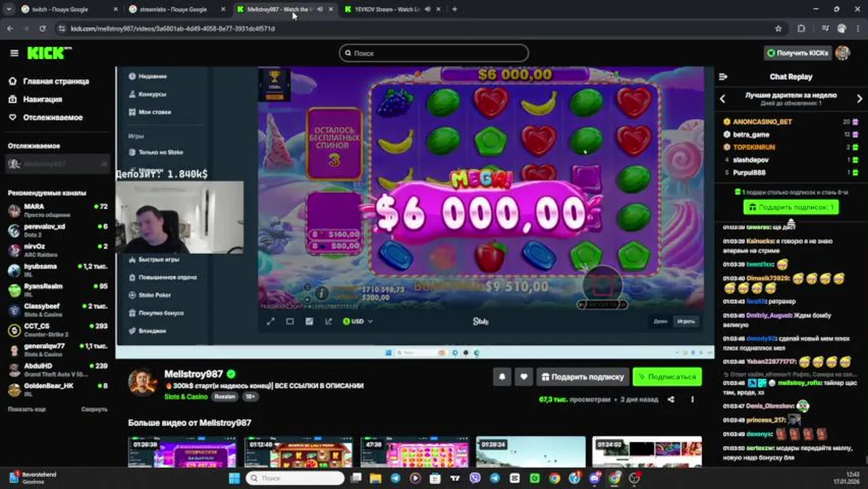The width and height of the screenshot is (868, 489).
Task: Click Показать еще under recommended channels
Action: 26,410
